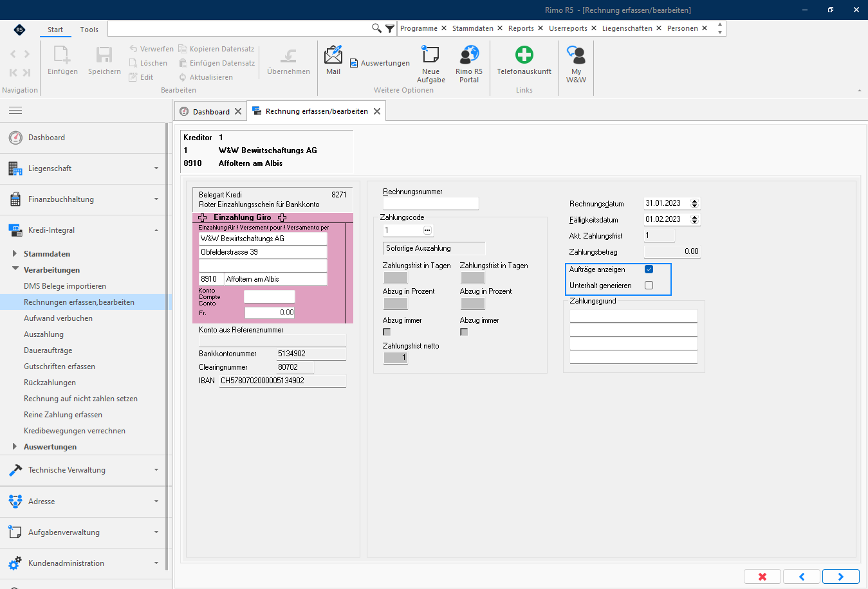Switch to the Tools ribbon tab
The width and height of the screenshot is (868, 589).
tap(89, 30)
